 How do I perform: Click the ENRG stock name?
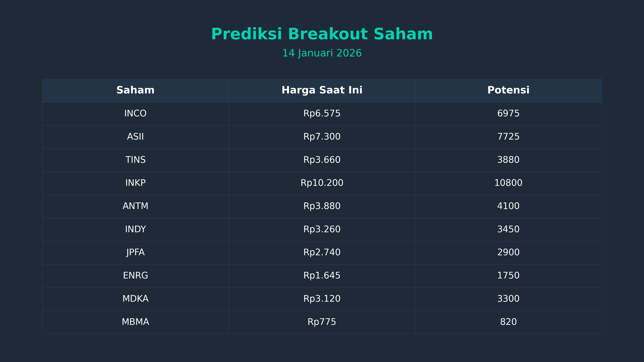point(135,276)
